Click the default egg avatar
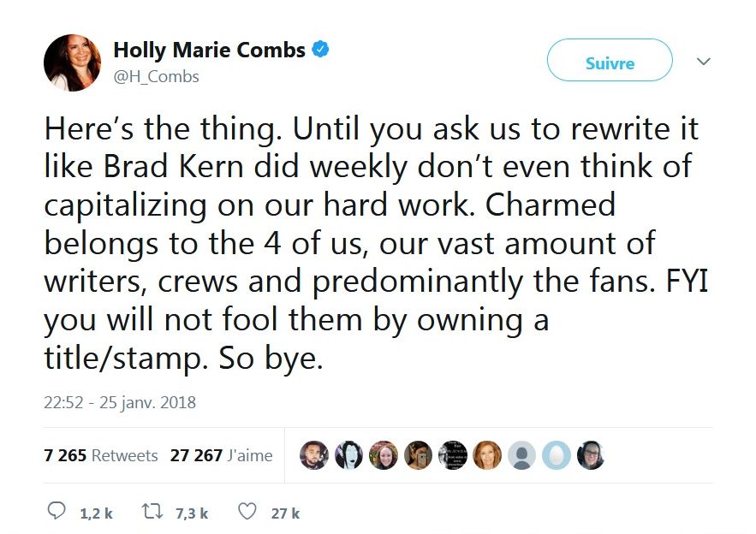This screenshot has height=534, width=756. (x=556, y=455)
